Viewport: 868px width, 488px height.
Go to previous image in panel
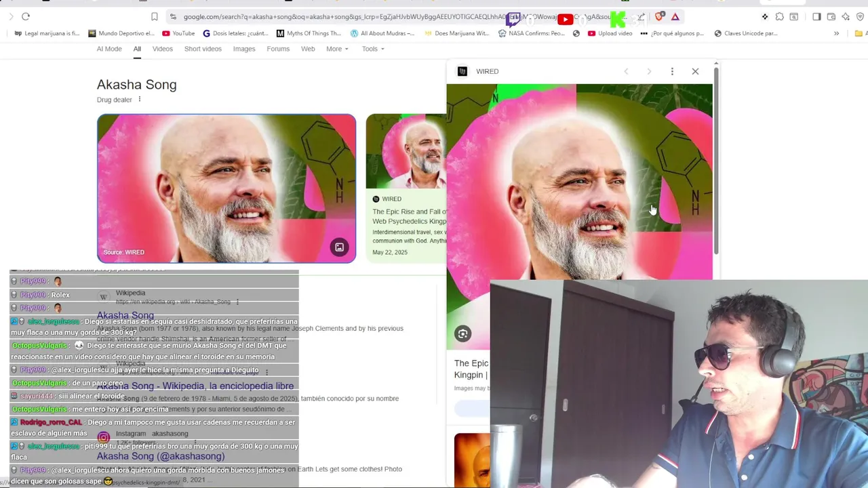tap(626, 71)
